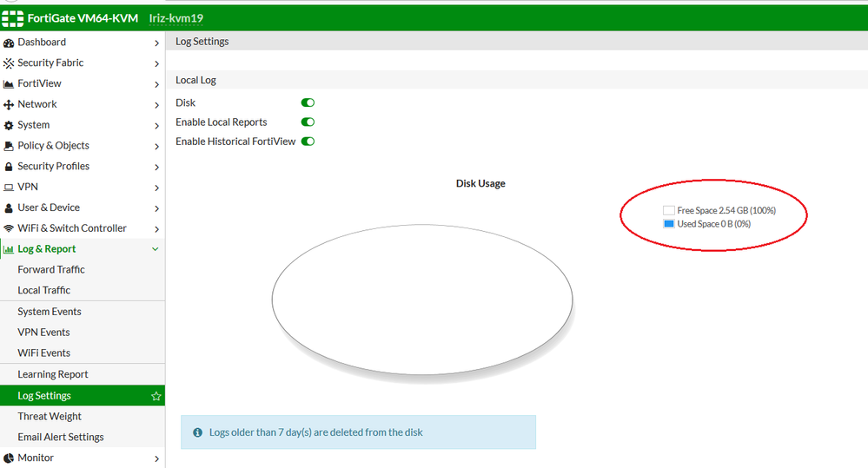The width and height of the screenshot is (868, 468).
Task: Toggle Enable Historical FortiView switch
Action: 308,141
